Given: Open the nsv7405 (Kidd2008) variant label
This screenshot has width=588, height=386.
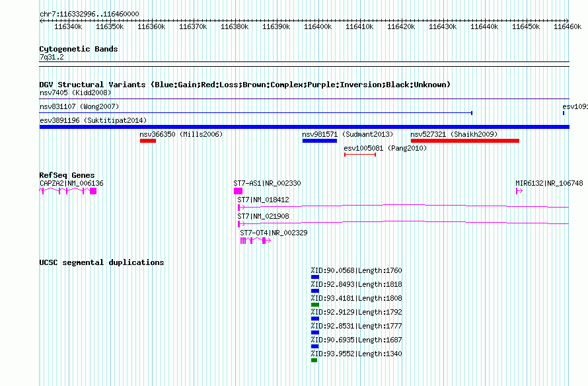Looking at the screenshot, I should 75,93.
